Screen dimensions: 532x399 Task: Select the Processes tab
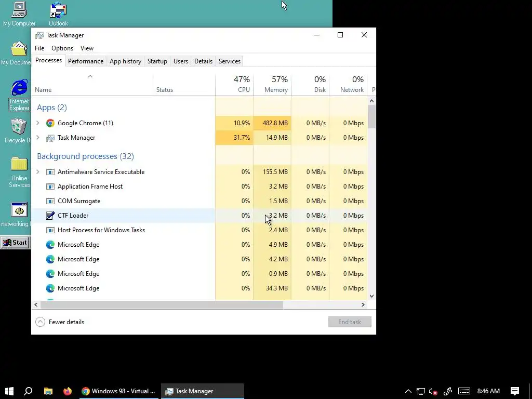click(x=48, y=60)
